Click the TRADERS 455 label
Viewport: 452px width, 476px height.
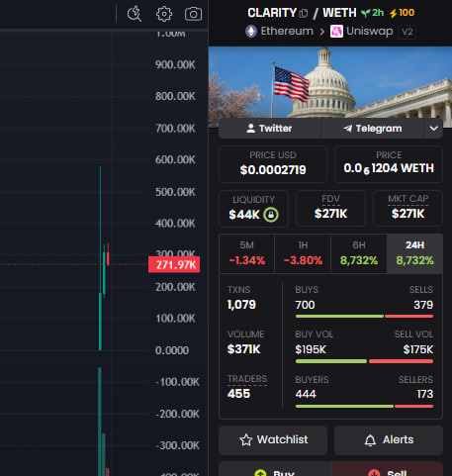pos(247,379)
